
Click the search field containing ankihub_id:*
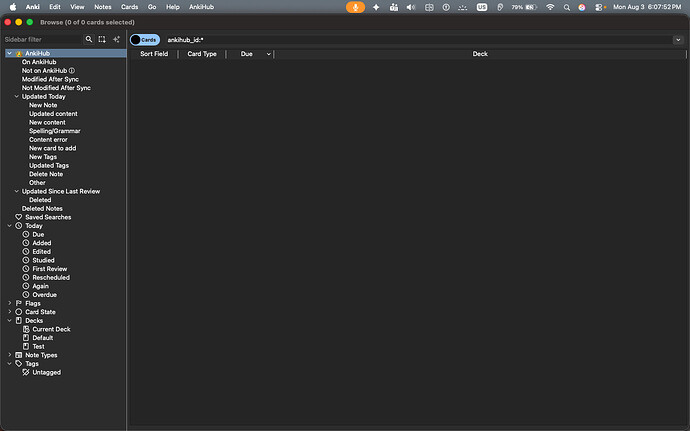[418, 40]
